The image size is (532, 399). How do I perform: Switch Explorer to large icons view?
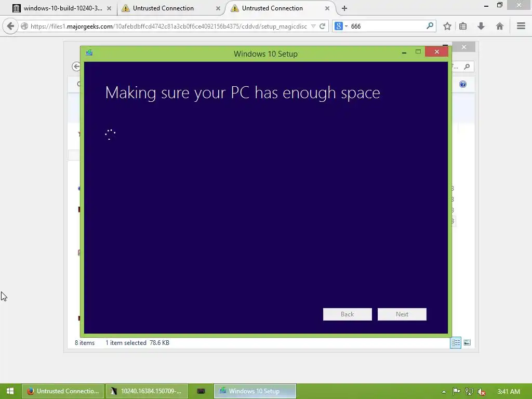click(467, 342)
